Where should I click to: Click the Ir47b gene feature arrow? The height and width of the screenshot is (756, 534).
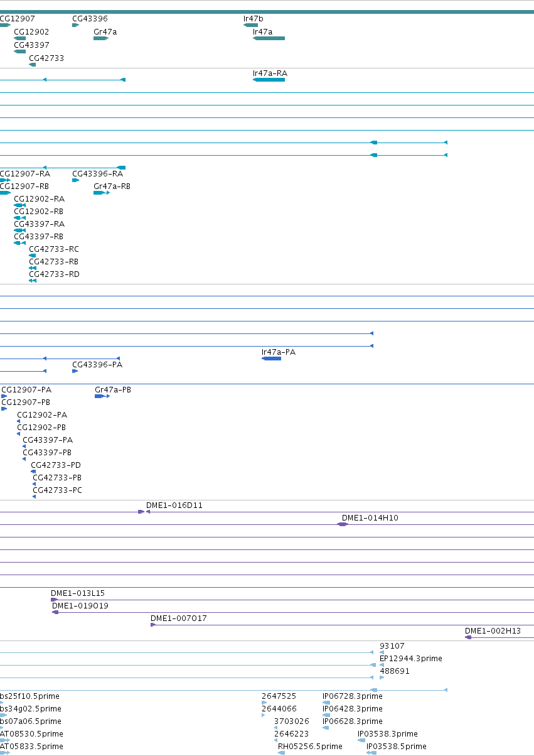250,25
